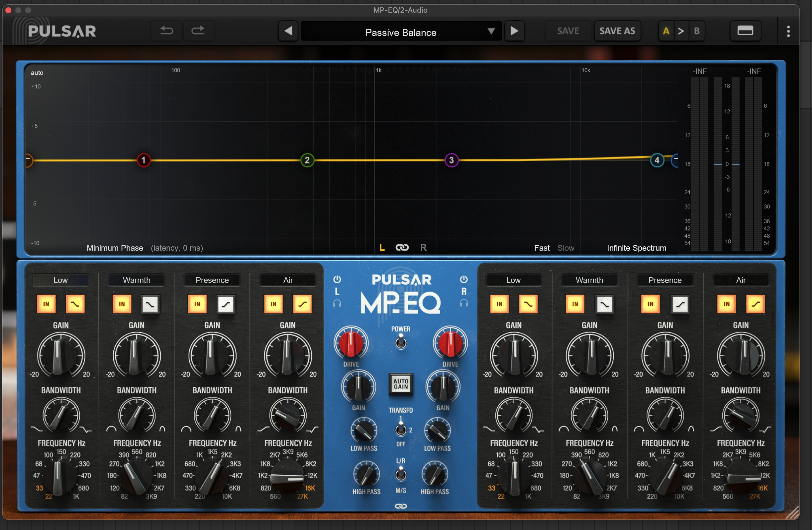Set the analyzer speed to Slow

pos(566,248)
